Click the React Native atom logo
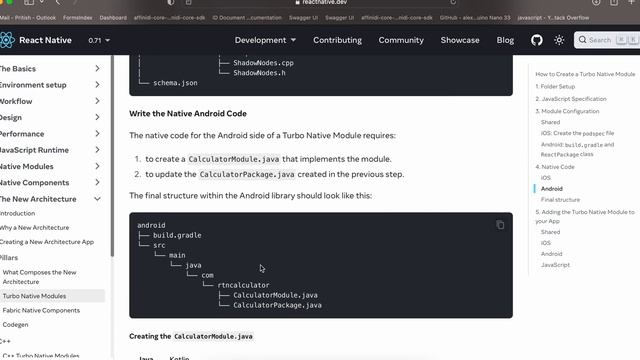Image resolution: width=640 pixels, height=360 pixels. (x=7, y=40)
